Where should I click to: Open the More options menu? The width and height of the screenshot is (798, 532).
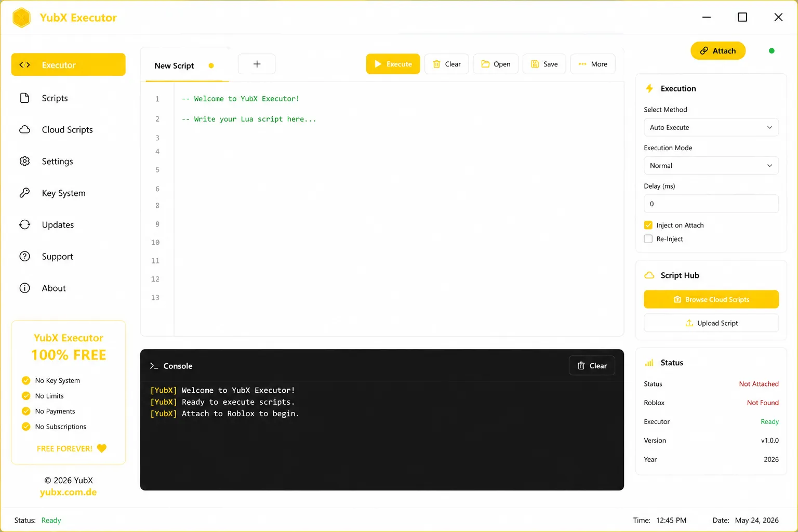coord(593,64)
